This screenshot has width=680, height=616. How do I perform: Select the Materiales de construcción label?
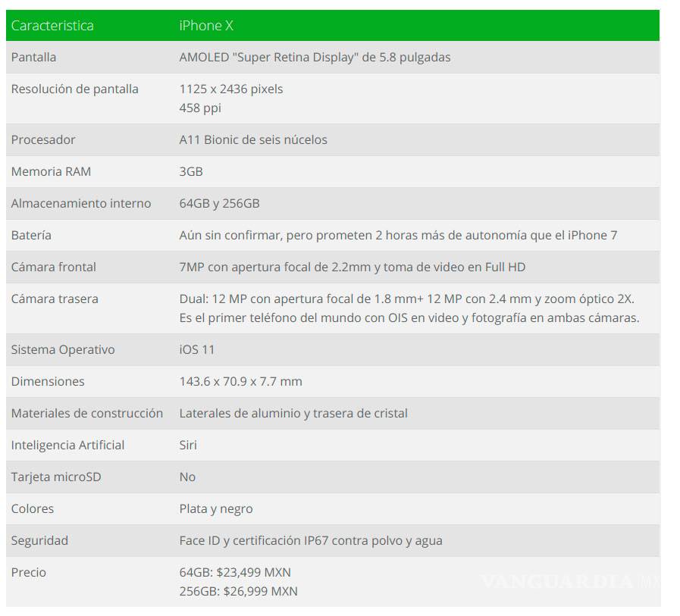click(86, 413)
